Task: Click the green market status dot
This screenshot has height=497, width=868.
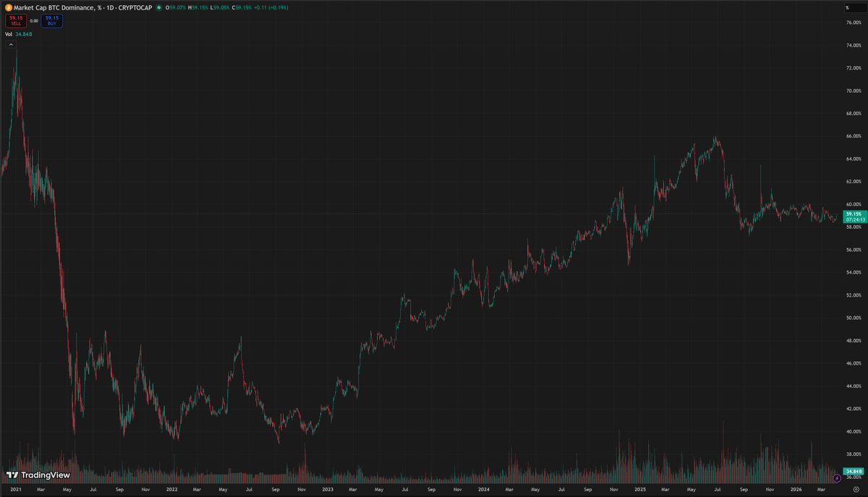Action: (159, 7)
